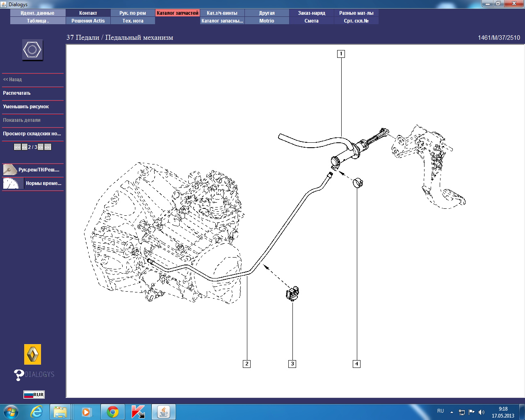Viewport: 525px width, 420px height.
Task: Switch to Java Dialogys taskbar app
Action: [164, 412]
